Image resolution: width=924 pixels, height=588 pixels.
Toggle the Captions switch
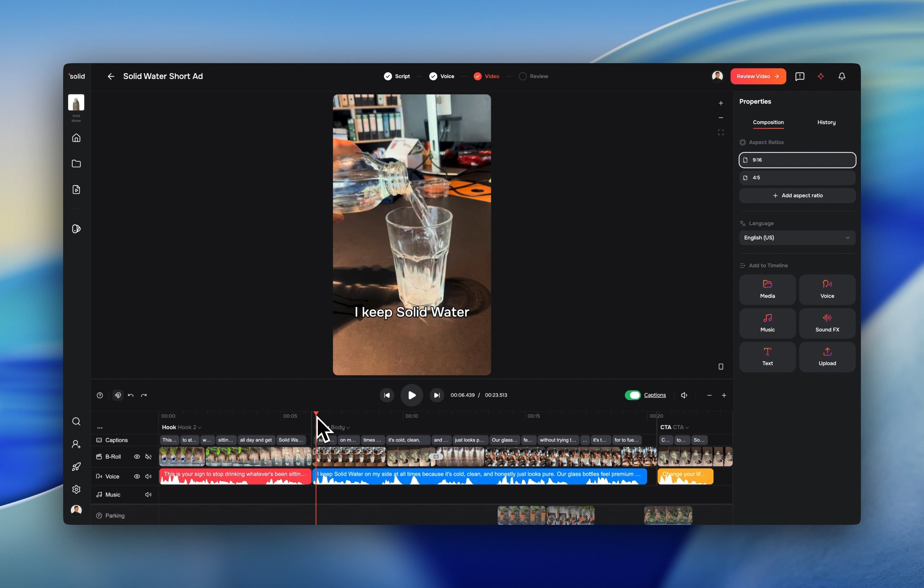tap(632, 395)
